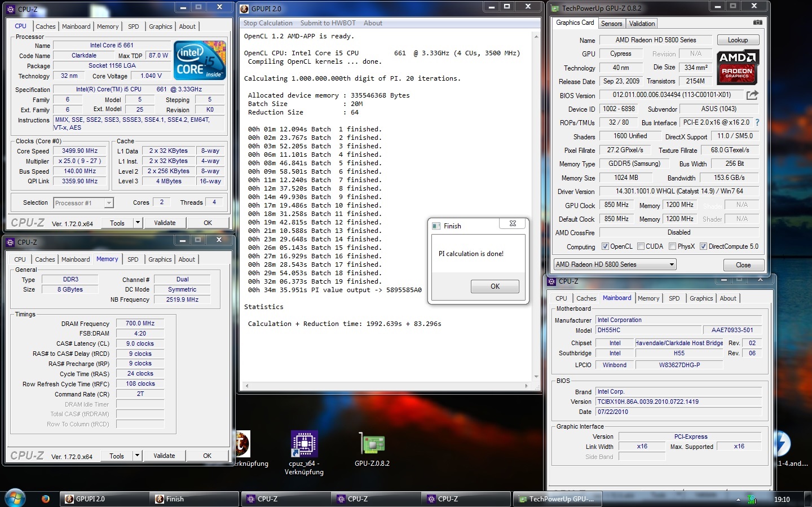
Task: Click Validate in the CPU window
Action: (x=165, y=223)
